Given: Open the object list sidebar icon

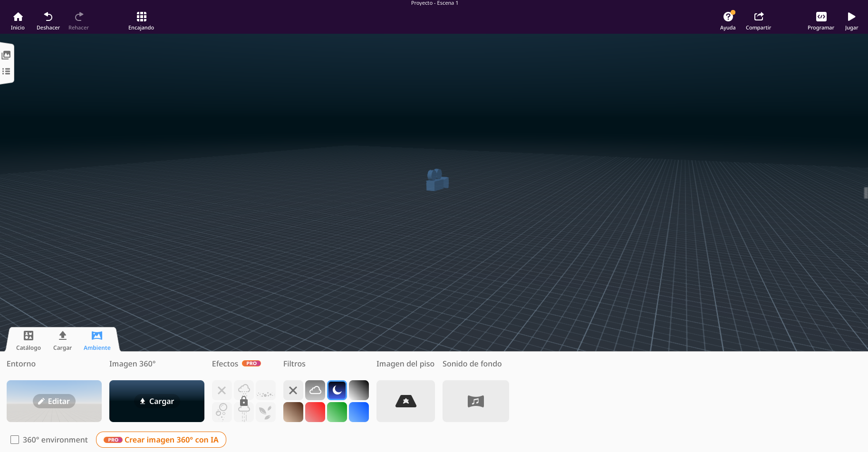Looking at the screenshot, I should click(x=6, y=71).
